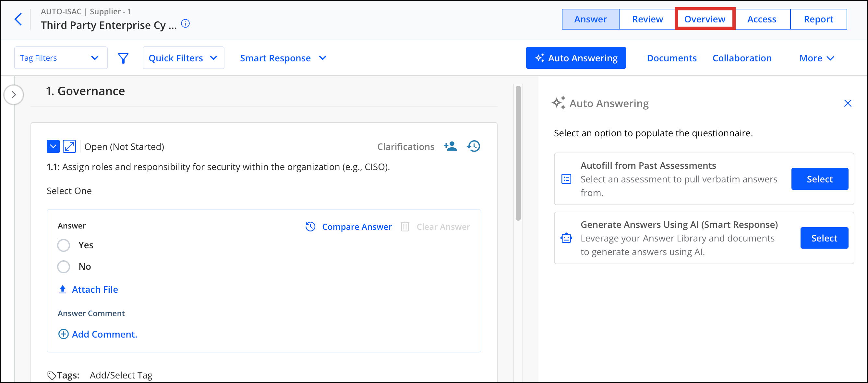Open the More dropdown menu
Screen dimensions: 868x383
[817, 58]
